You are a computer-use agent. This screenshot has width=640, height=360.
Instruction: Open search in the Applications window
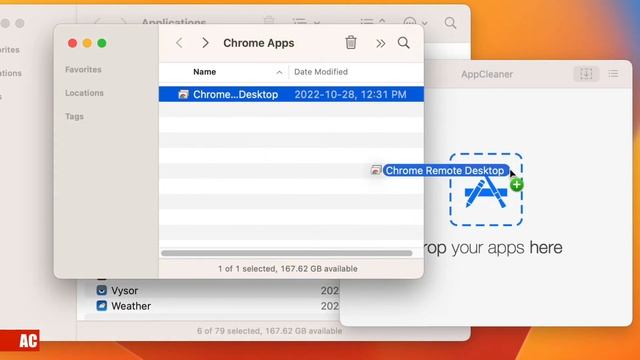point(450,23)
